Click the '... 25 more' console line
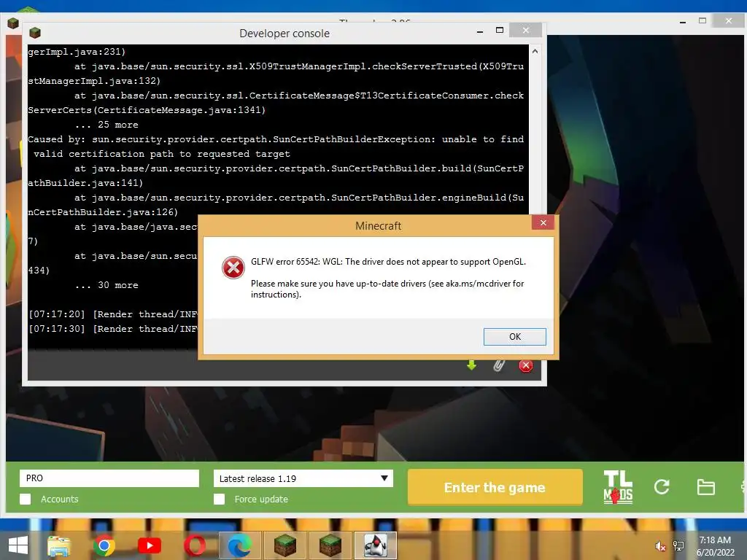Viewport: 747px width, 560px height. point(107,125)
